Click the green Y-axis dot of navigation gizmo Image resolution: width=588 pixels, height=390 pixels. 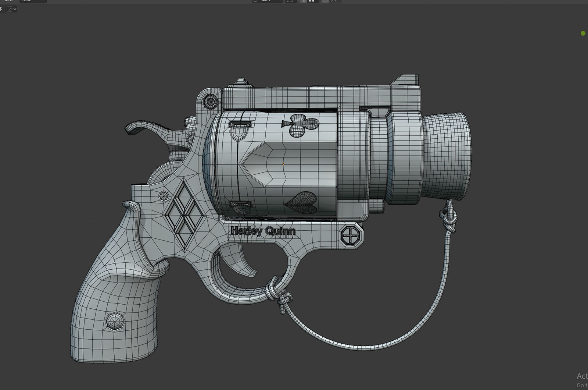point(583,33)
